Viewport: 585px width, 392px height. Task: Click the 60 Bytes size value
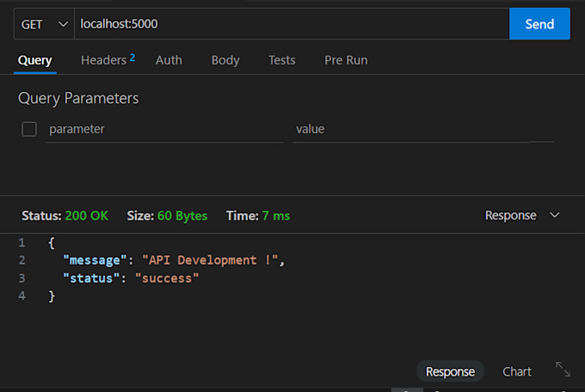pos(182,216)
